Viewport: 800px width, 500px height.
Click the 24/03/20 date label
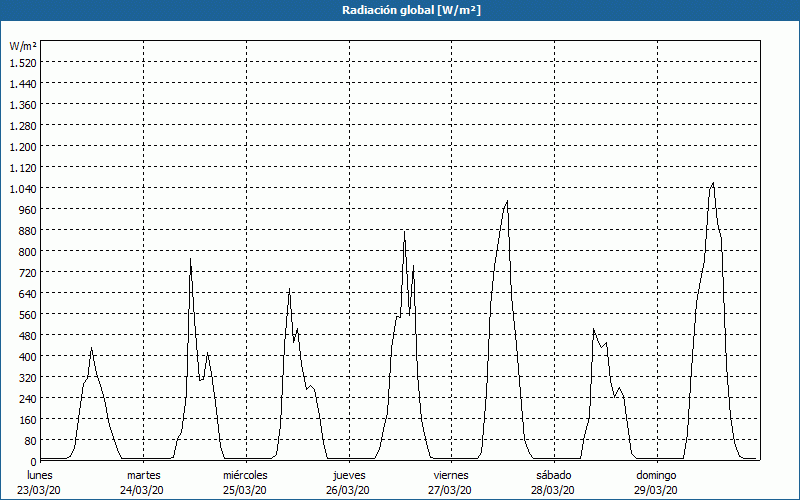(x=142, y=490)
